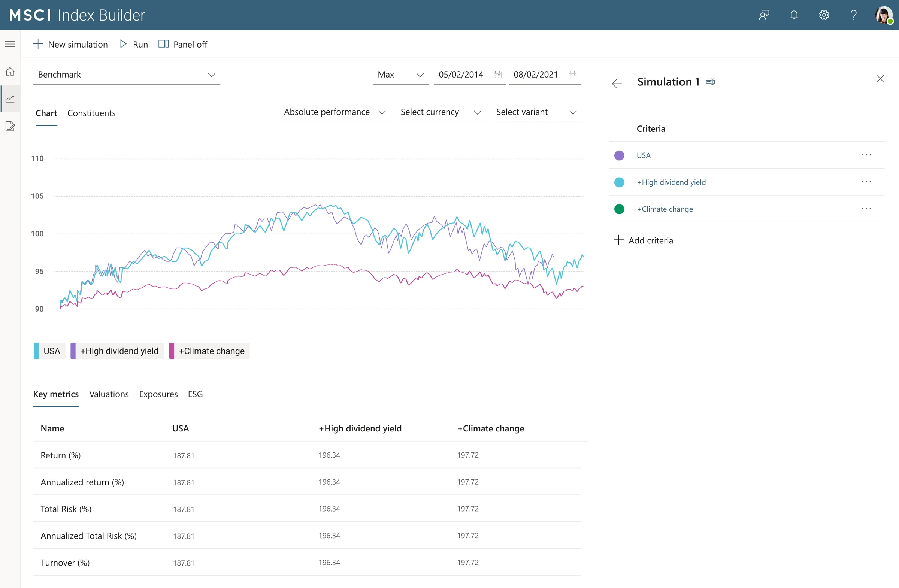Open the end date calendar picker
The height and width of the screenshot is (588, 899).
(572, 75)
